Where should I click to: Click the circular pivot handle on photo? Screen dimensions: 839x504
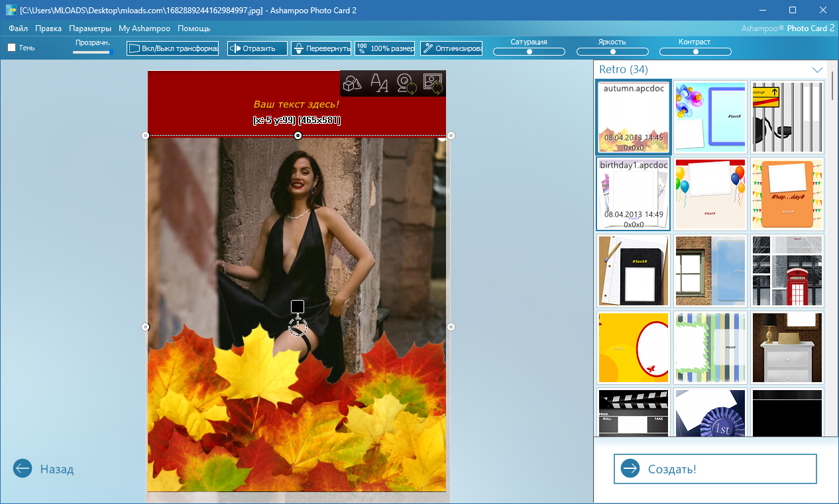298,326
